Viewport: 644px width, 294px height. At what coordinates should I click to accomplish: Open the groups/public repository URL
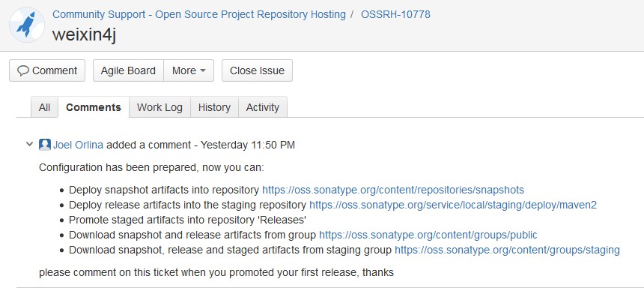coord(428,235)
